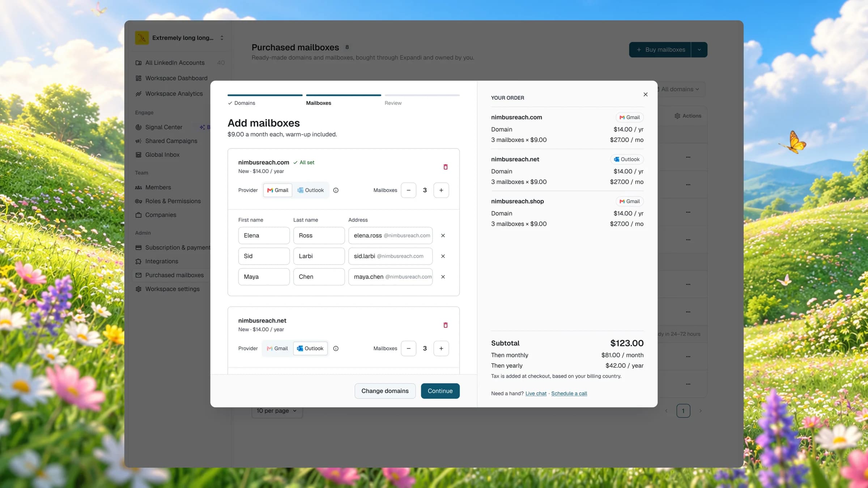Viewport: 868px width, 488px height.
Task: Select Gmail provider for nimbusreach.net
Action: pyautogui.click(x=277, y=348)
